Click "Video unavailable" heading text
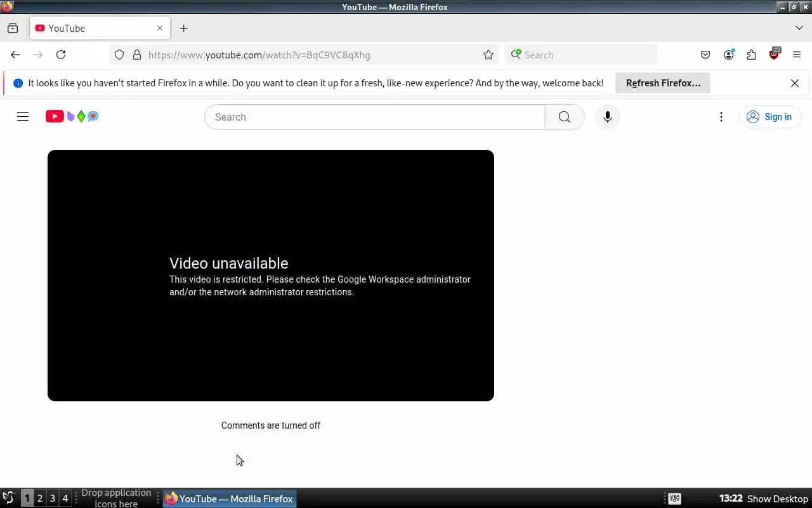 (x=228, y=263)
